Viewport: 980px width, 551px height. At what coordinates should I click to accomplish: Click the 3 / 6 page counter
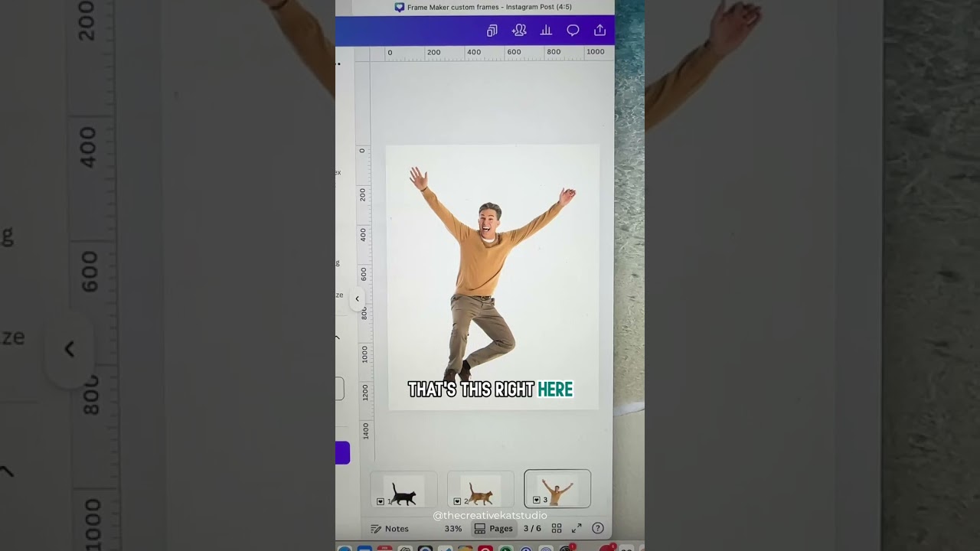coord(532,529)
